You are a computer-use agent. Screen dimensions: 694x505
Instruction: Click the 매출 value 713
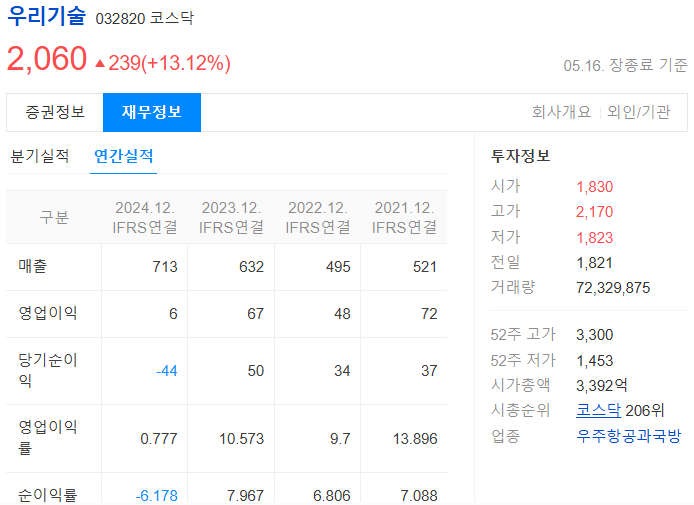pos(165,267)
